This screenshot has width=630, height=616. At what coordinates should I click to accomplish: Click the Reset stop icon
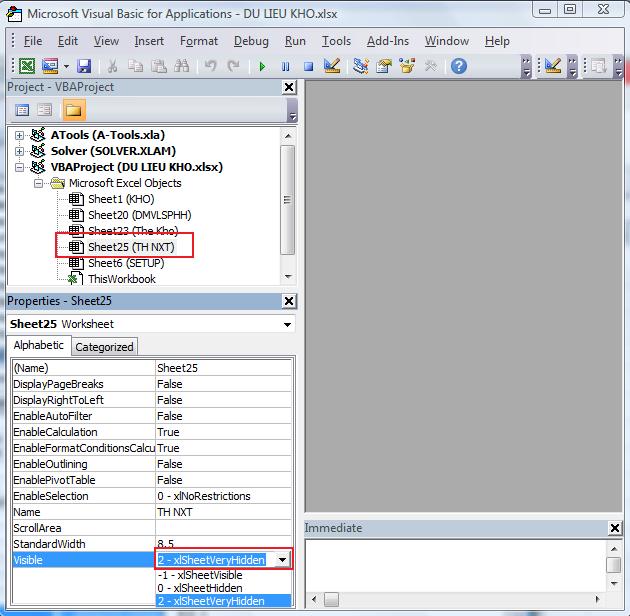[x=308, y=66]
